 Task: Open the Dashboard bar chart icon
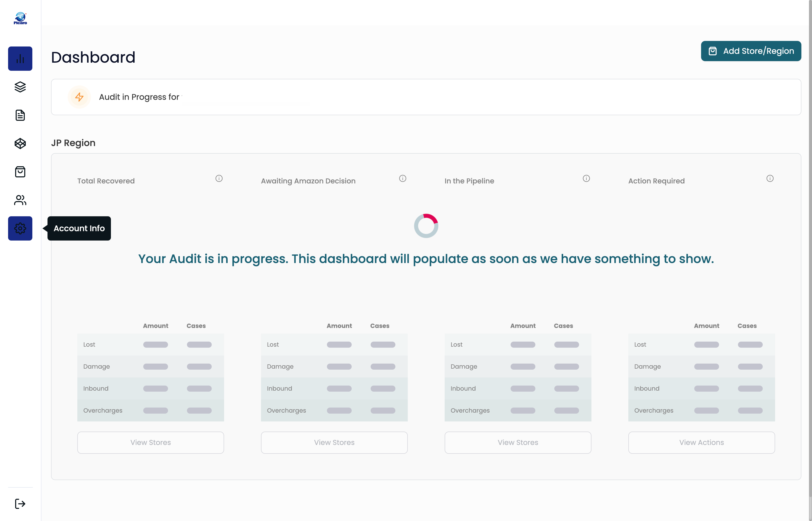pyautogui.click(x=20, y=59)
